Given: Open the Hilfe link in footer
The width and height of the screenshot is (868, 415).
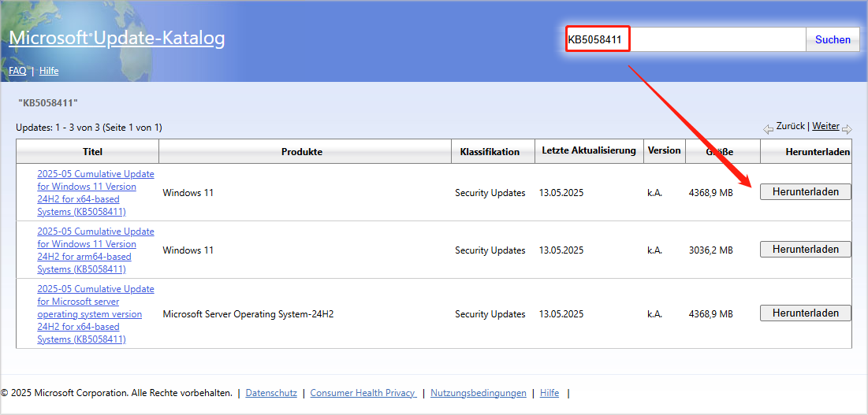Looking at the screenshot, I should coord(549,393).
